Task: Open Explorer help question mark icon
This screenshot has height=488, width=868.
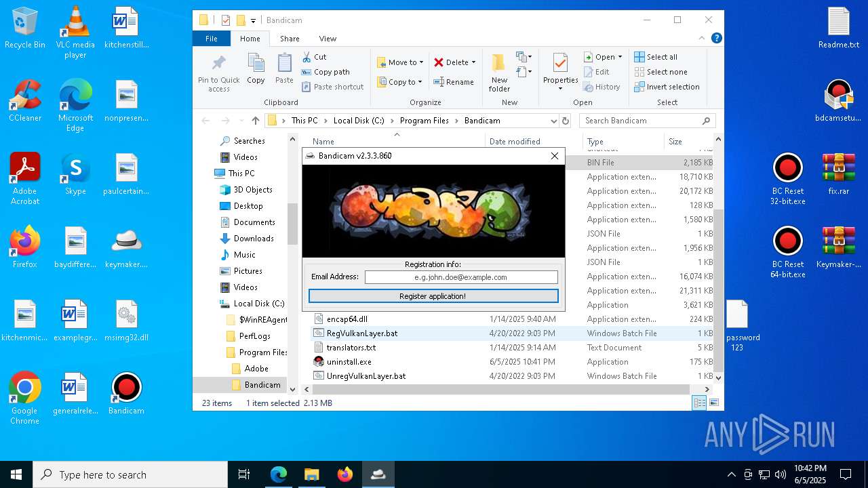Action: pyautogui.click(x=716, y=39)
